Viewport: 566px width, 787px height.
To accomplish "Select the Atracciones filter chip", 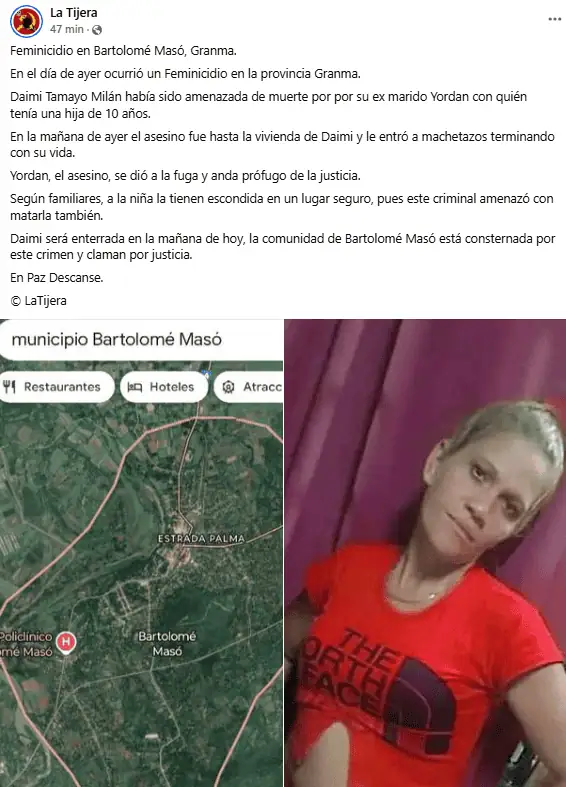I will click(x=249, y=387).
